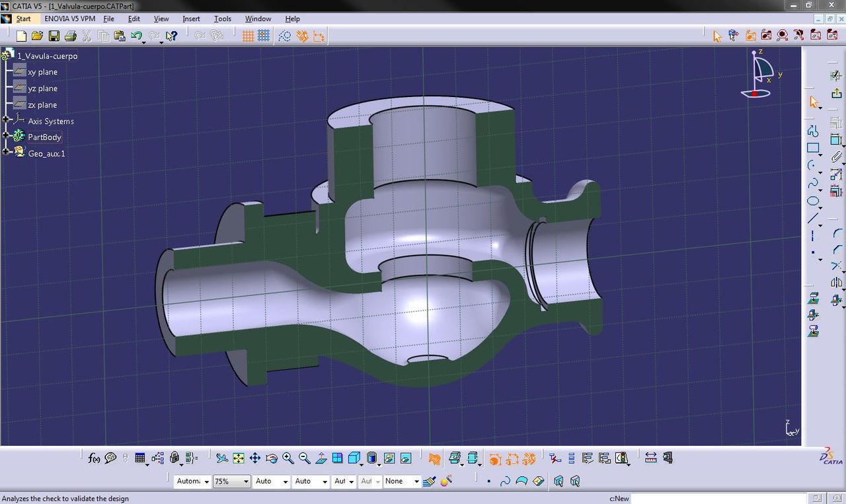Image resolution: width=846 pixels, height=504 pixels.
Task: Save the part with the floppy disk icon
Action: (x=54, y=36)
